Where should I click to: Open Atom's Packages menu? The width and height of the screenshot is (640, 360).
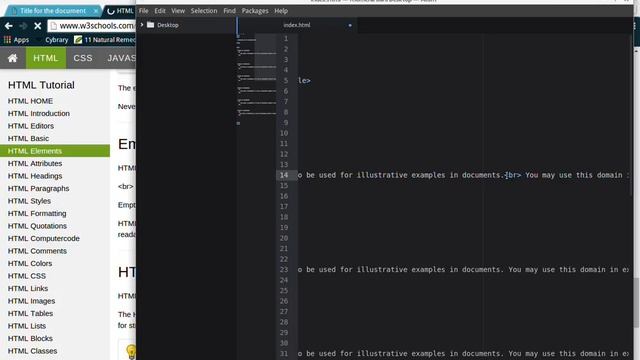tap(255, 11)
